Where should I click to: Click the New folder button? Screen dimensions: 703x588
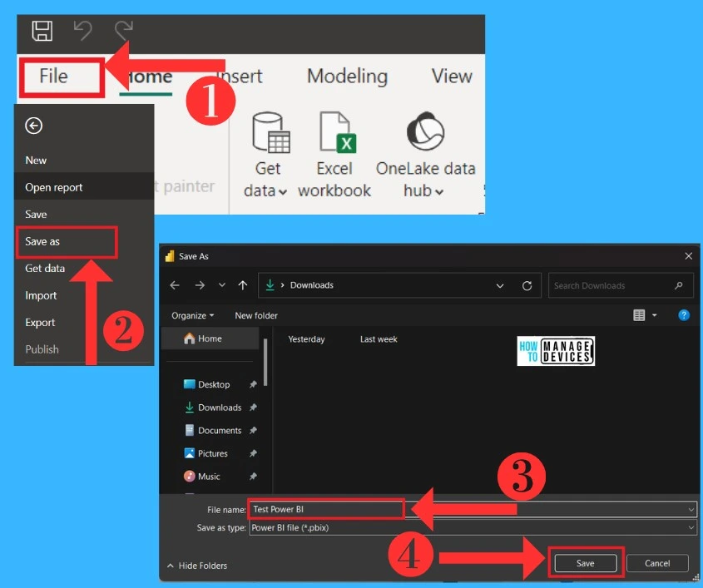[x=256, y=315]
